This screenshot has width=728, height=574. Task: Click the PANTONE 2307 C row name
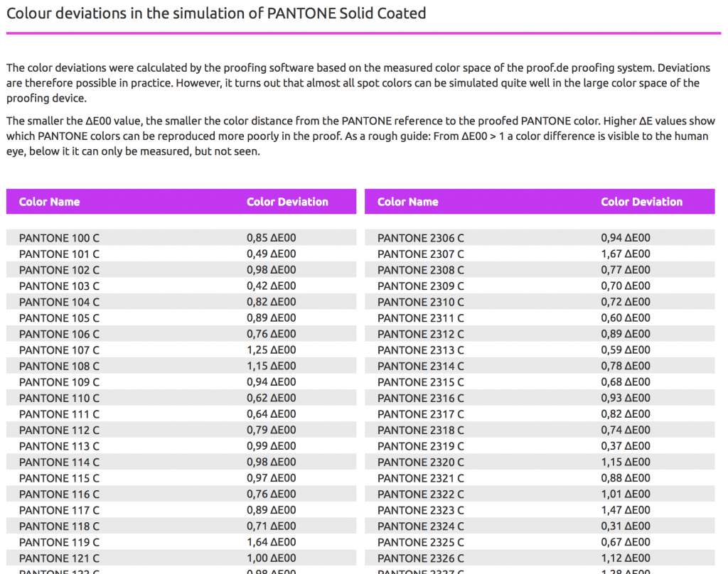[x=421, y=254]
